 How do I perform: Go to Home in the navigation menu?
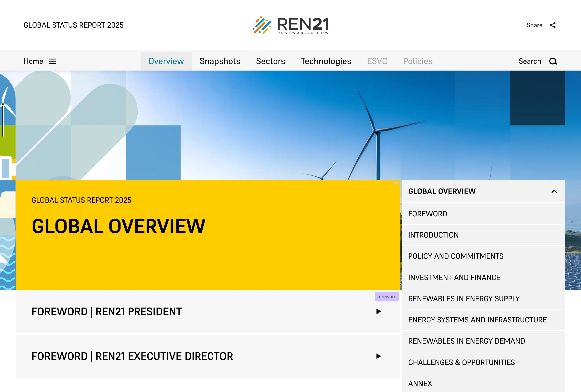[34, 61]
